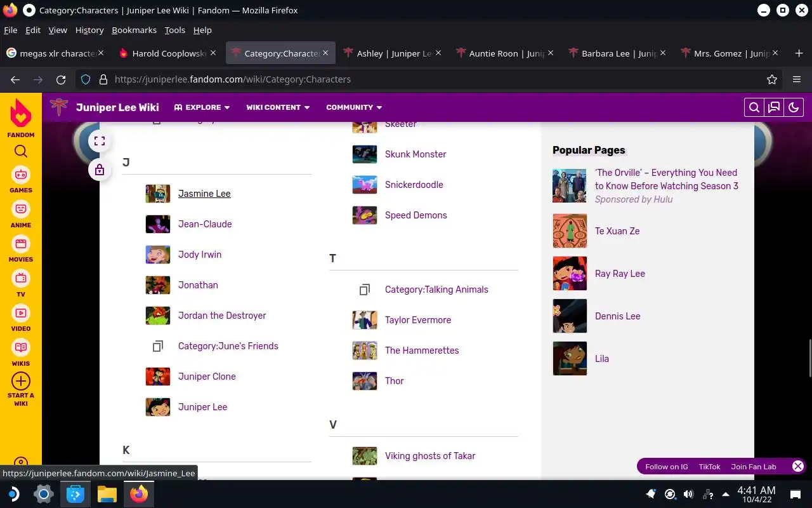Toggle dark mode moon icon

click(794, 107)
